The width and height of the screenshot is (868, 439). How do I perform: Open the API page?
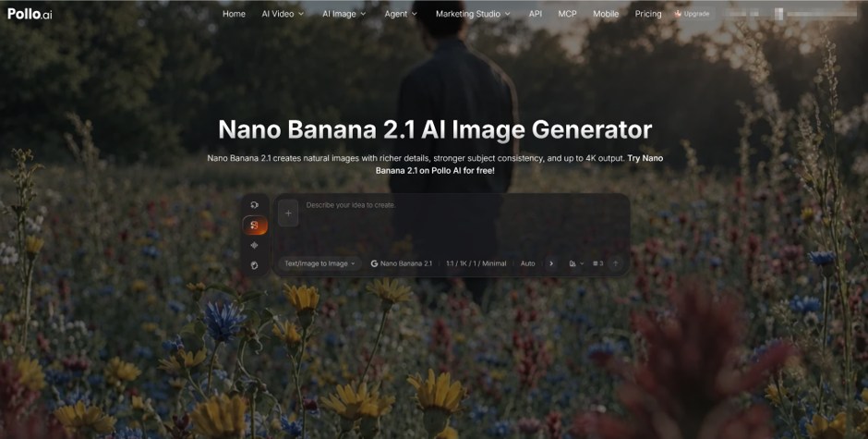pos(536,14)
